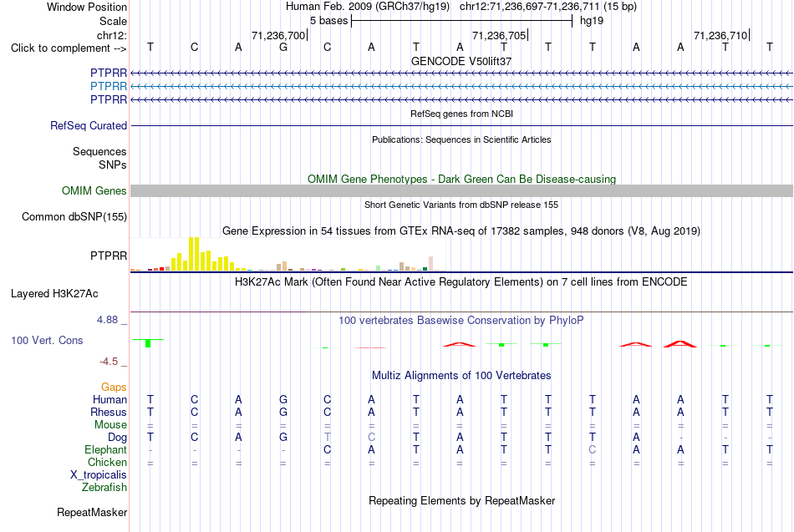794x532 pixels.
Task: Select the Mouse alignment row label
Action: point(110,425)
